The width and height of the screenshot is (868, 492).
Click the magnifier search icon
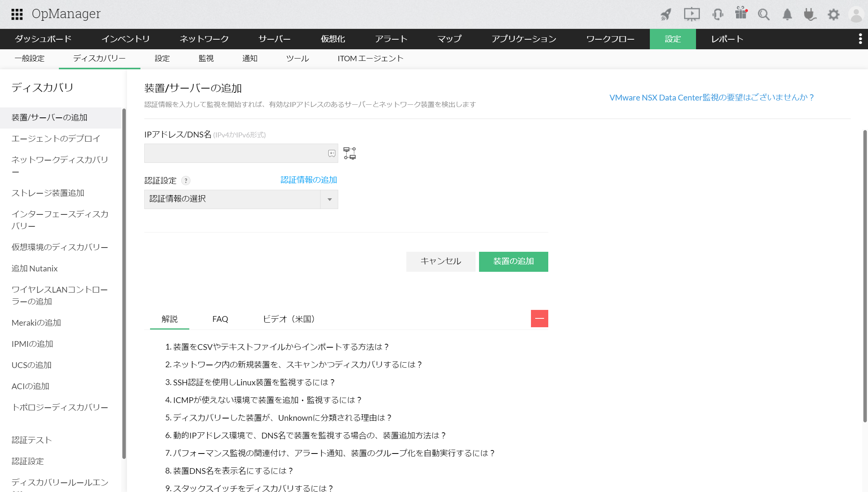click(x=763, y=15)
